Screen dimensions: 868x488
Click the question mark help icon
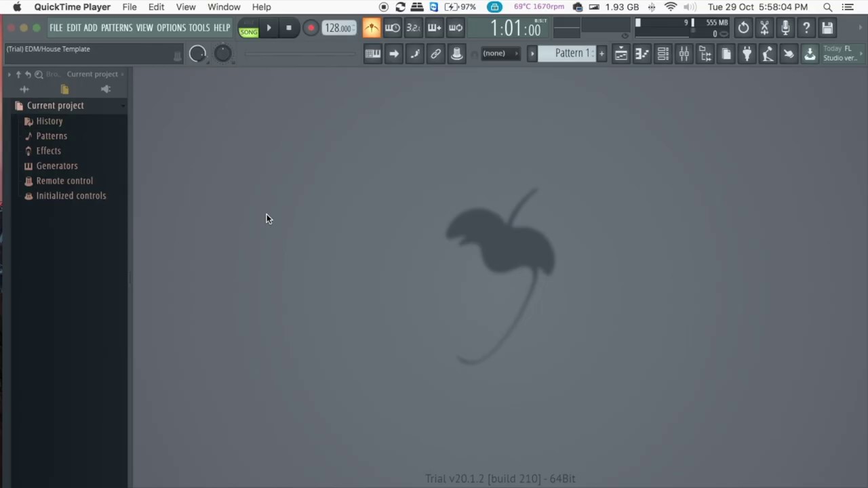click(806, 28)
